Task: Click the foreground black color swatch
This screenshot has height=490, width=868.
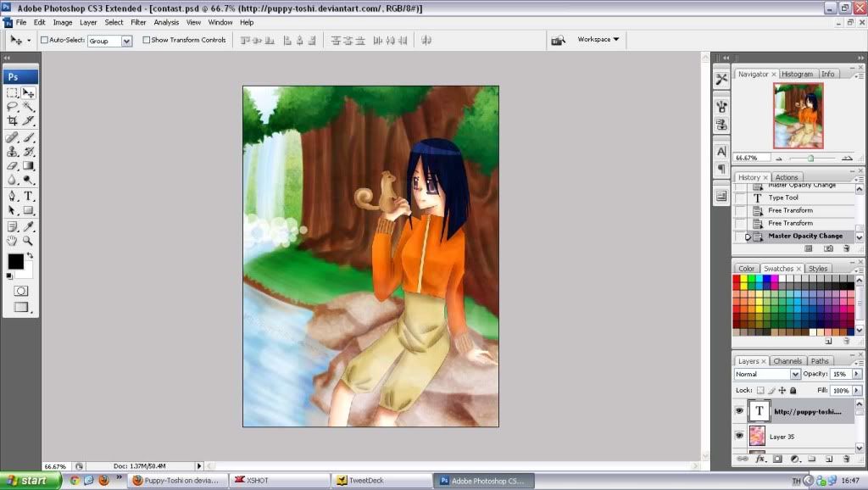Action: tap(15, 261)
